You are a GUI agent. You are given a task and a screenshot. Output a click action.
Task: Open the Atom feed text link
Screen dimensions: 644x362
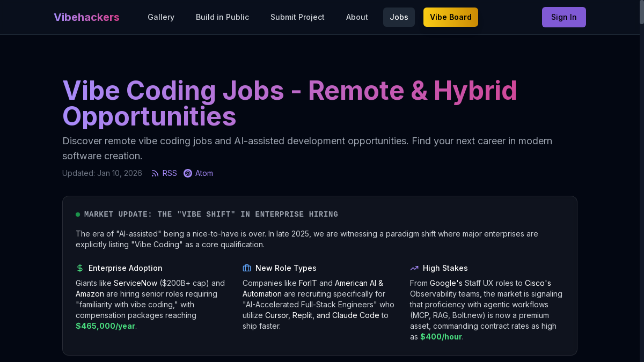pos(204,173)
